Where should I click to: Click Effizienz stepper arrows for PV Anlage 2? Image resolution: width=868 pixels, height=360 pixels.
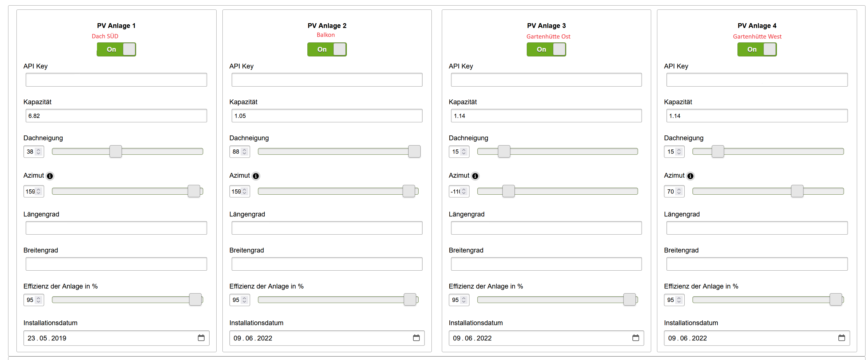point(244,300)
